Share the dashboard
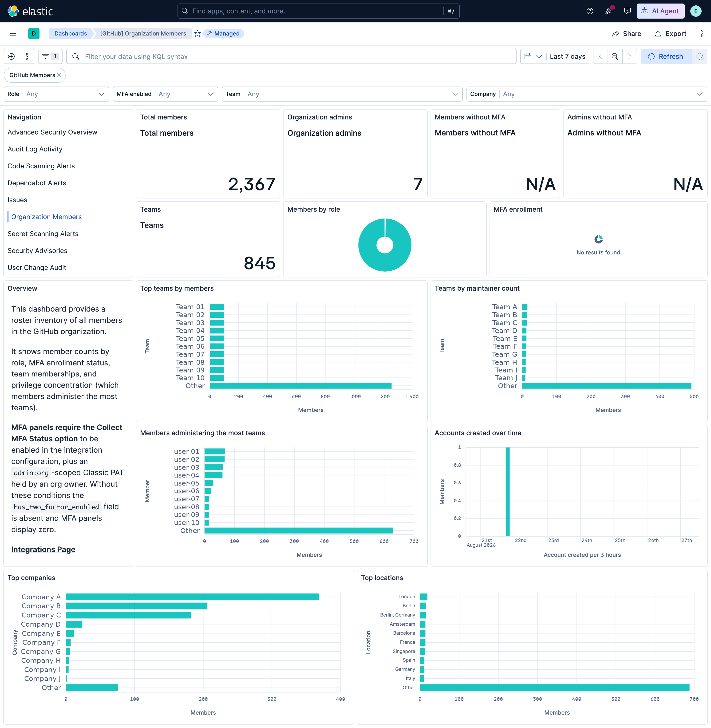The image size is (711, 728). 626,34
